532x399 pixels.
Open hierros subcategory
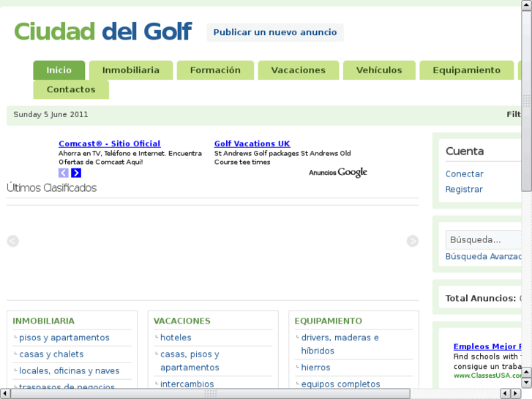pos(315,368)
